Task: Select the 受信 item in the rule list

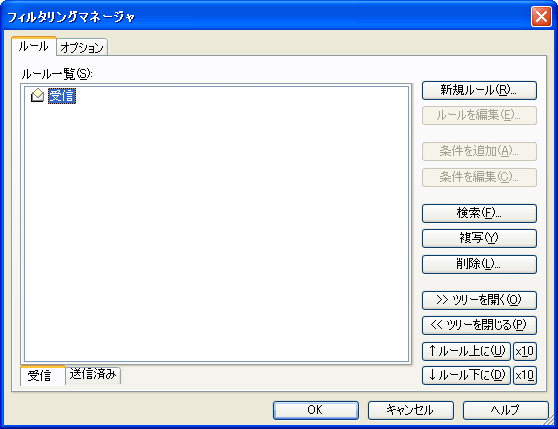Action: [62, 96]
